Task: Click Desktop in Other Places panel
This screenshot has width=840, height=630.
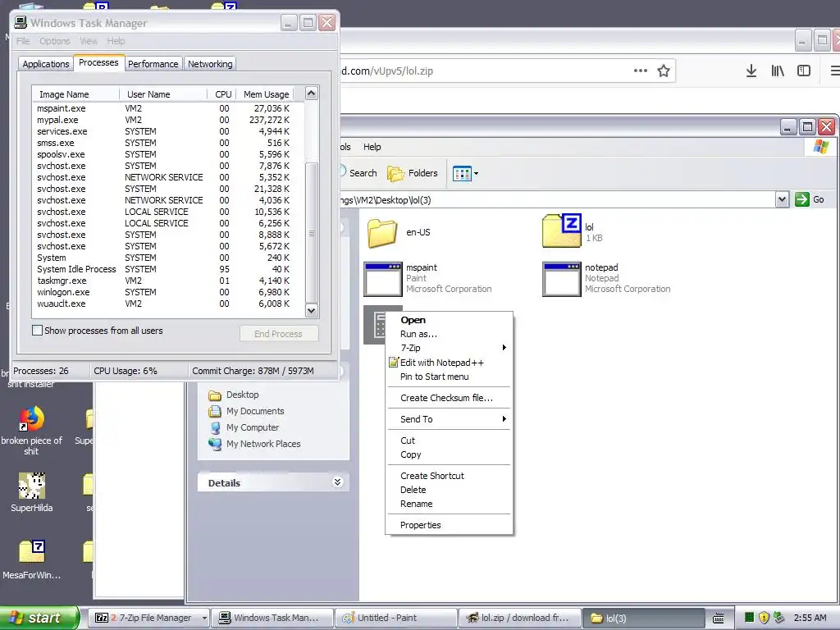Action: pyautogui.click(x=242, y=395)
